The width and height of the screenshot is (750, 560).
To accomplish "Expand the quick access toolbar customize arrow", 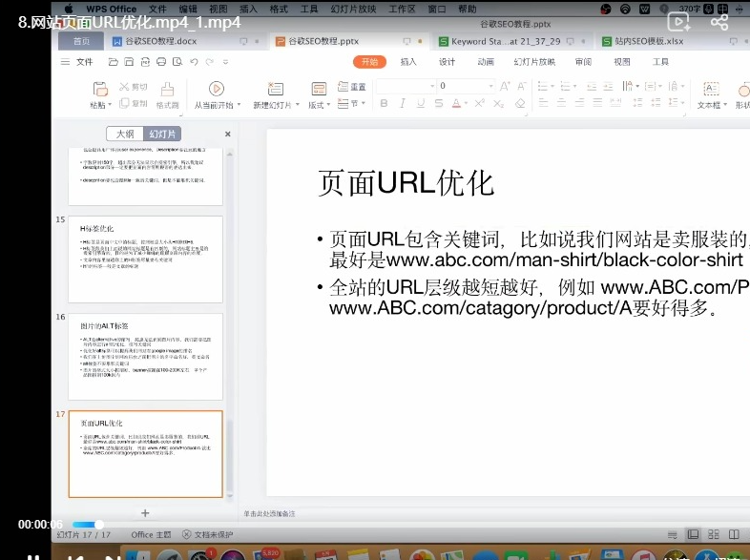I will coord(226,62).
